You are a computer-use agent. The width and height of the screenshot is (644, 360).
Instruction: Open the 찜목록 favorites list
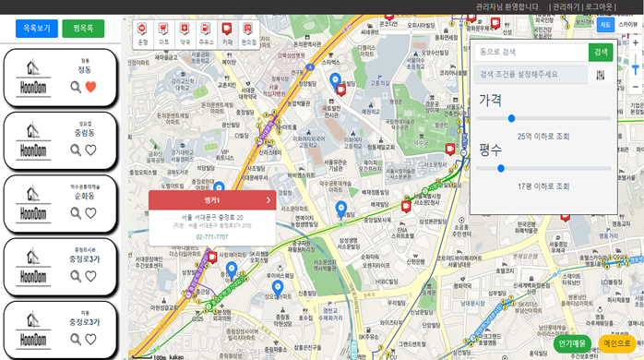[x=83, y=29]
